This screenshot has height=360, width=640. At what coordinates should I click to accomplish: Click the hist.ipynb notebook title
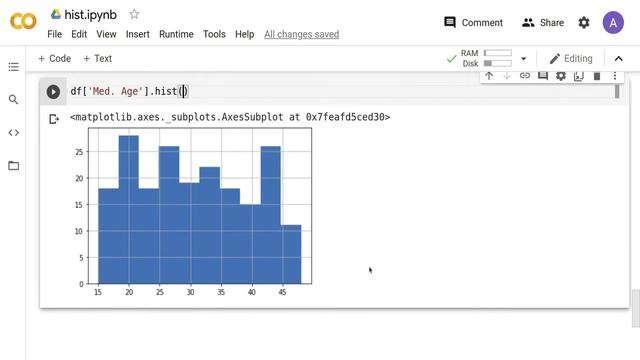coord(90,15)
